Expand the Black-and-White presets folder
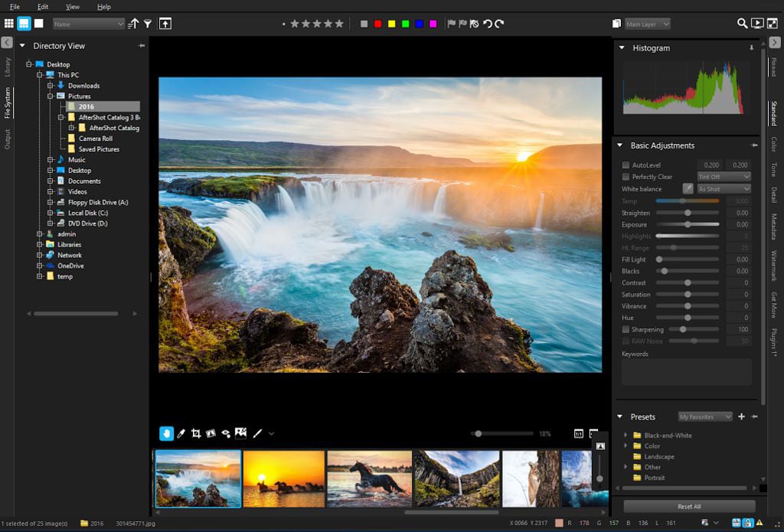Image resolution: width=784 pixels, height=532 pixels. 626,435
